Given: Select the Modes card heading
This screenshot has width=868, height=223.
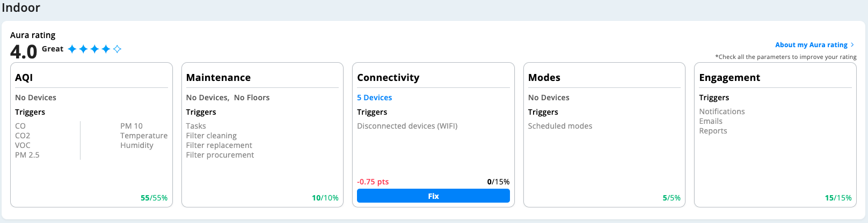Looking at the screenshot, I should point(544,78).
